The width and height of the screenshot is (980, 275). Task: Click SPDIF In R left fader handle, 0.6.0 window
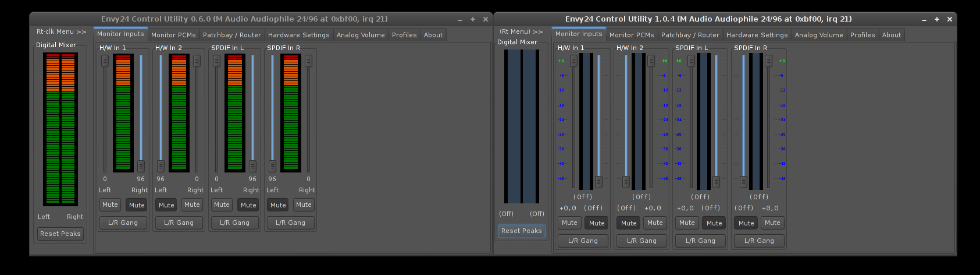pyautogui.click(x=272, y=166)
